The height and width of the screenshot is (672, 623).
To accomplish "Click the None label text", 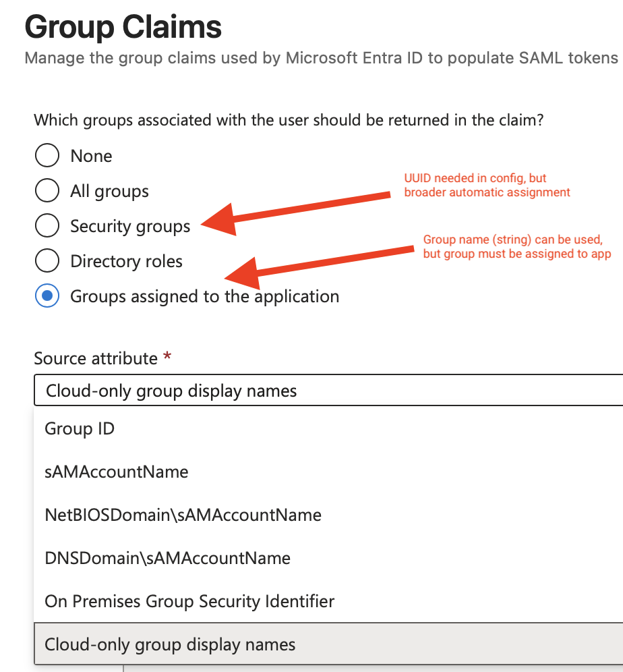I will (91, 156).
